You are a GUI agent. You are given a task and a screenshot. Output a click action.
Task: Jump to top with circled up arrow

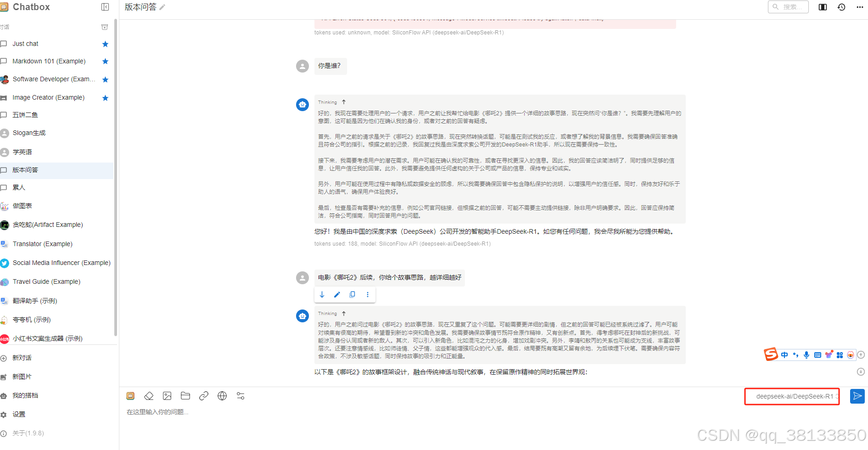(861, 354)
